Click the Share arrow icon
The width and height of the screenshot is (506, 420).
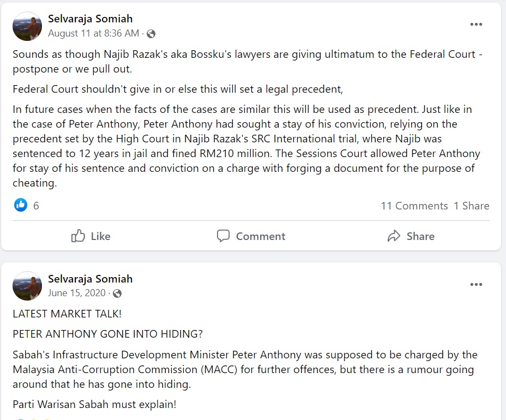click(394, 236)
